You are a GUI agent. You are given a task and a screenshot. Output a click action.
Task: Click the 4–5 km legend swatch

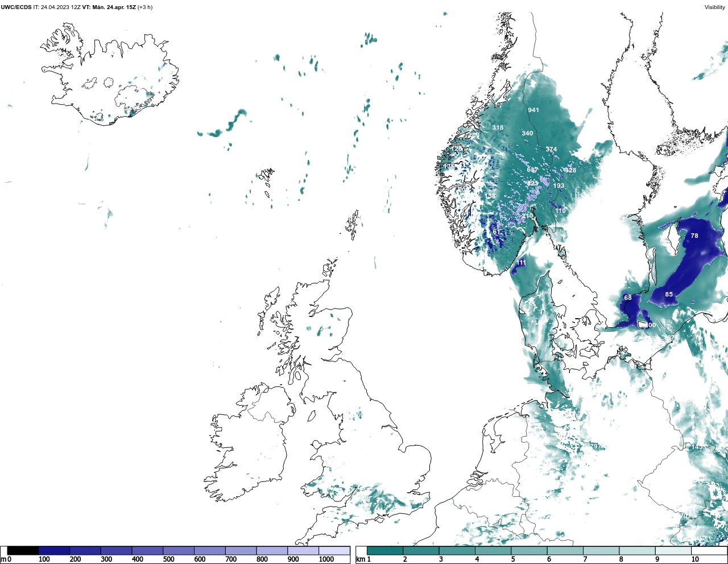(x=493, y=551)
